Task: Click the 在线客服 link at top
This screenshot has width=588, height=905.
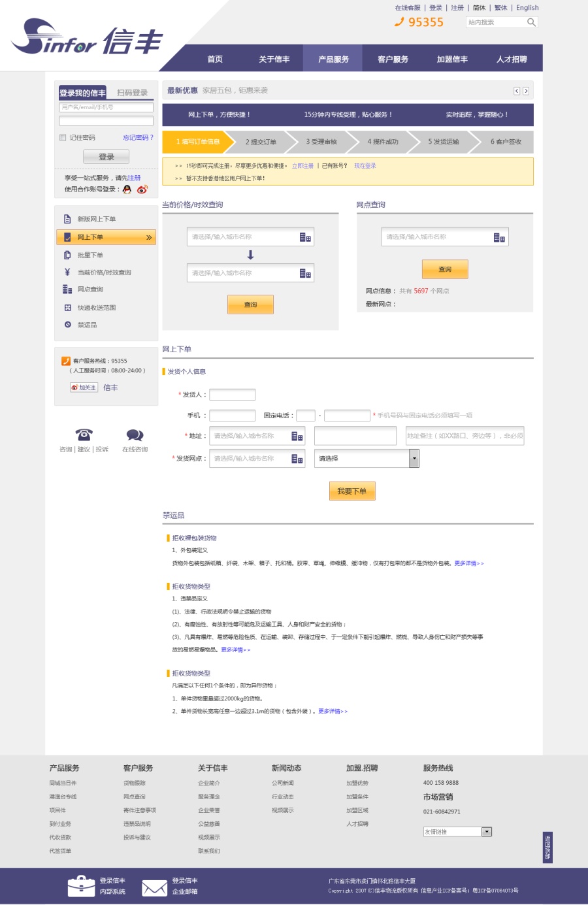Action: click(x=408, y=8)
